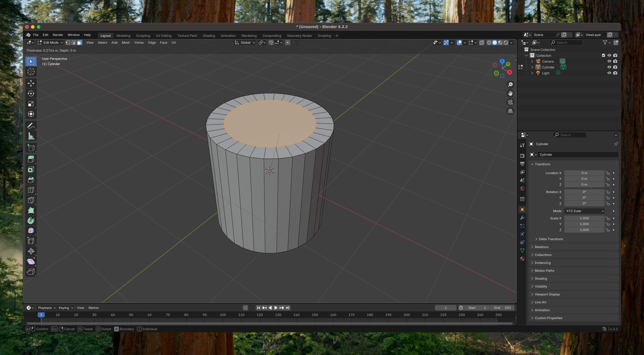Select the Shear tool
The height and width of the screenshot is (355, 644).
(31, 261)
